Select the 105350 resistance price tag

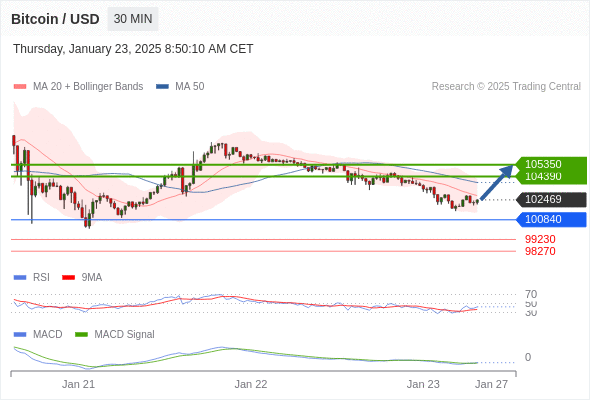click(551, 164)
